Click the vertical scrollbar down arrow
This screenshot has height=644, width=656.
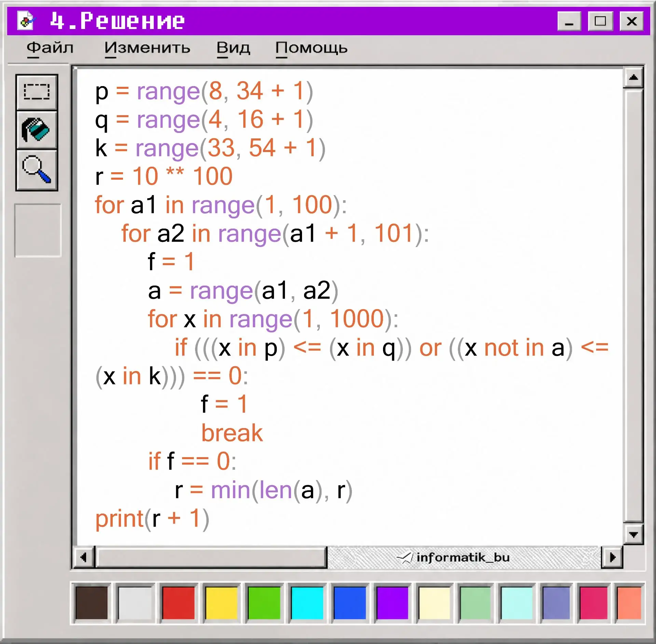633,534
